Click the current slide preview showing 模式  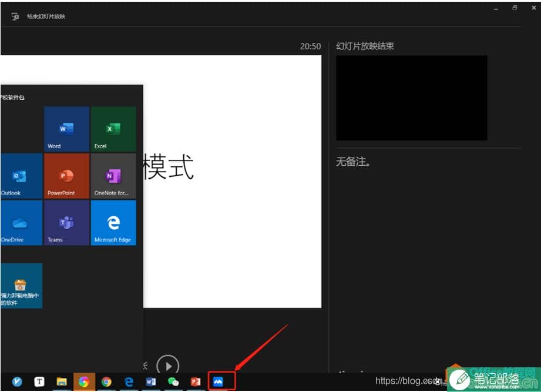point(232,182)
